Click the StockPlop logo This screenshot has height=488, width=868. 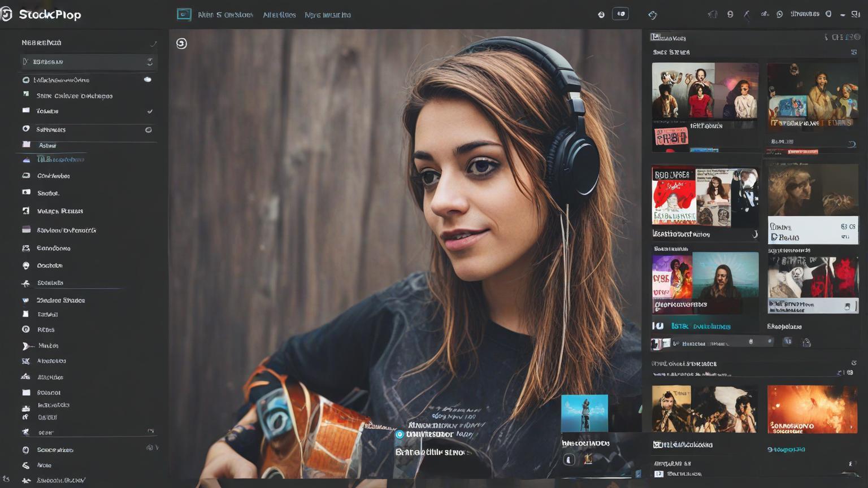[41, 15]
